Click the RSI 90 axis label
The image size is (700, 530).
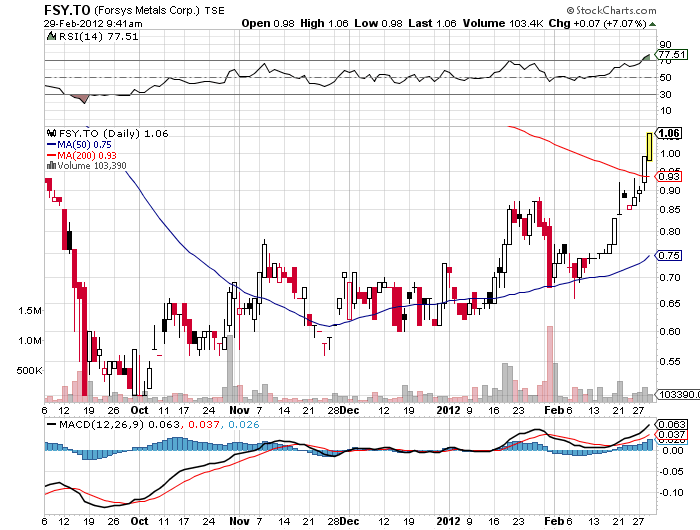[x=665, y=44]
